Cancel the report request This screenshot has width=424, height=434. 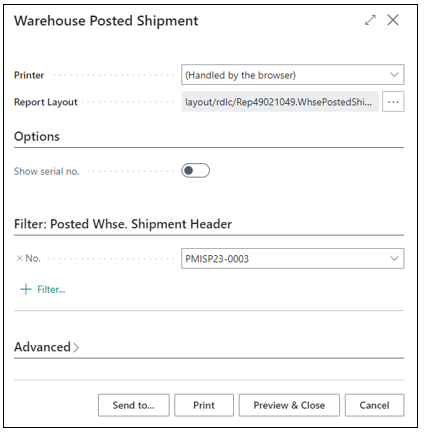coord(374,405)
